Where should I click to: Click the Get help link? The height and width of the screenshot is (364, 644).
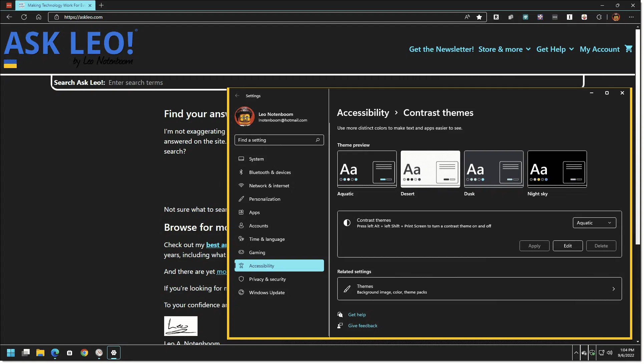[357, 315]
